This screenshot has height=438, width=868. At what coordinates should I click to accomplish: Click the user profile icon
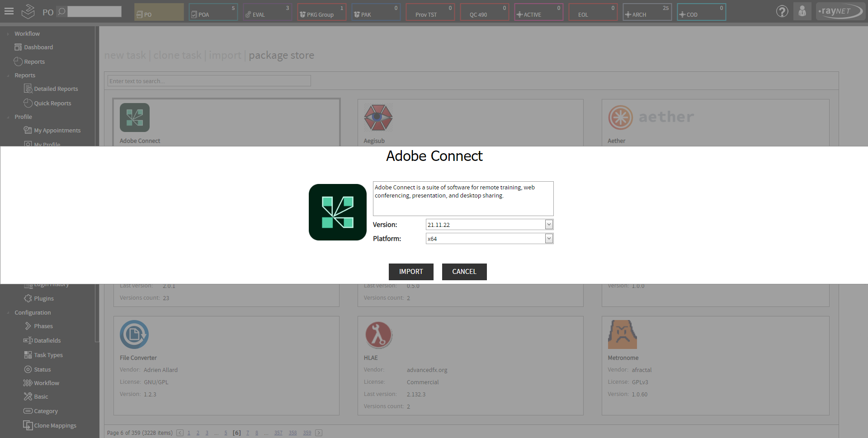coord(802,11)
